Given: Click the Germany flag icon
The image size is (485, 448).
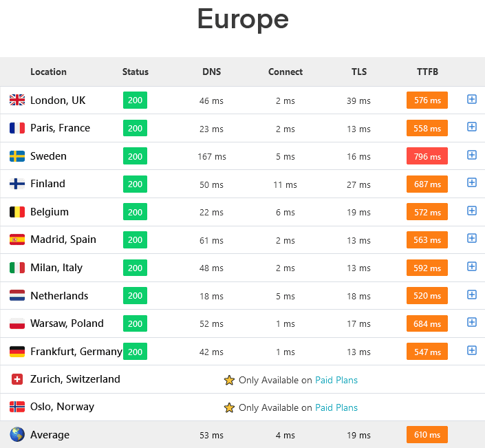Looking at the screenshot, I should (17, 352).
